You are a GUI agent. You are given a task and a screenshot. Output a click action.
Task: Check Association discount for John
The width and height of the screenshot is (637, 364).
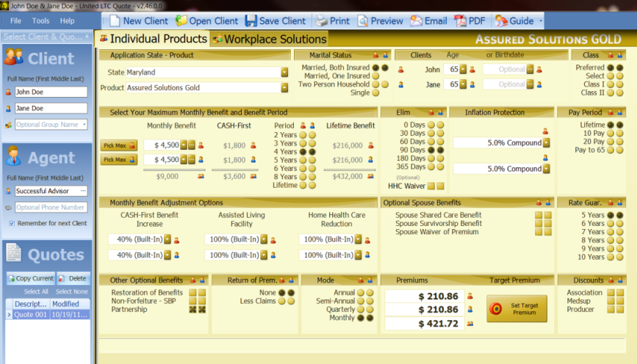(x=611, y=293)
